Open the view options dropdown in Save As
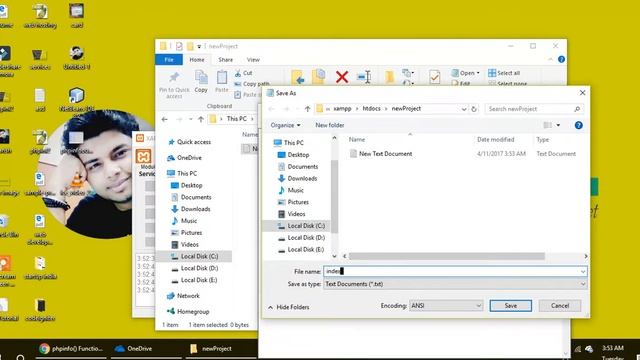This screenshot has height=360, width=640. tap(558, 125)
